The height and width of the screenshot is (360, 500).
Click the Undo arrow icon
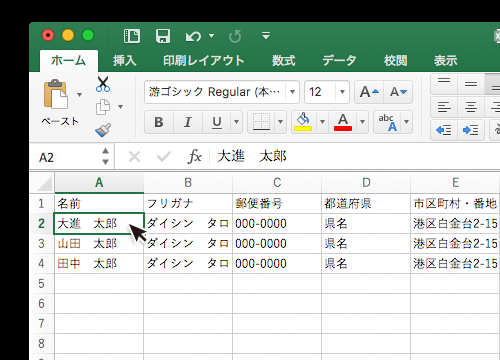coord(193,36)
